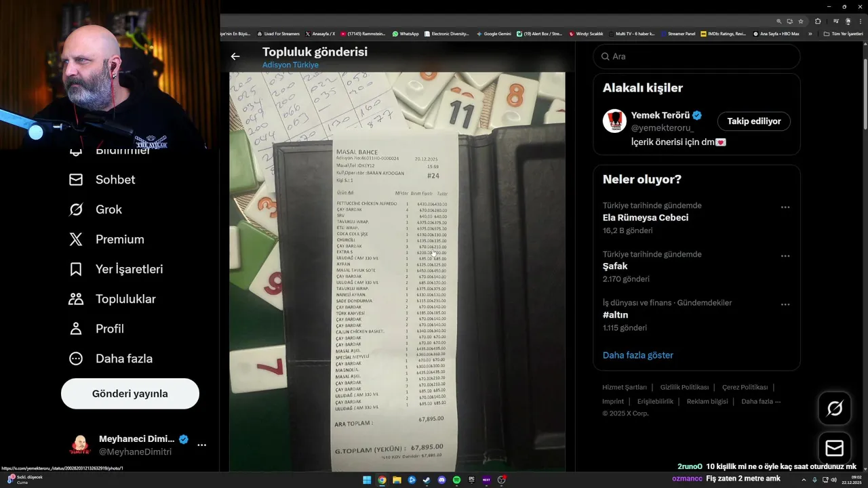Image resolution: width=868 pixels, height=488 pixels.
Task: Click the bookmark icon for Yer İşaretleri
Action: coord(76,269)
